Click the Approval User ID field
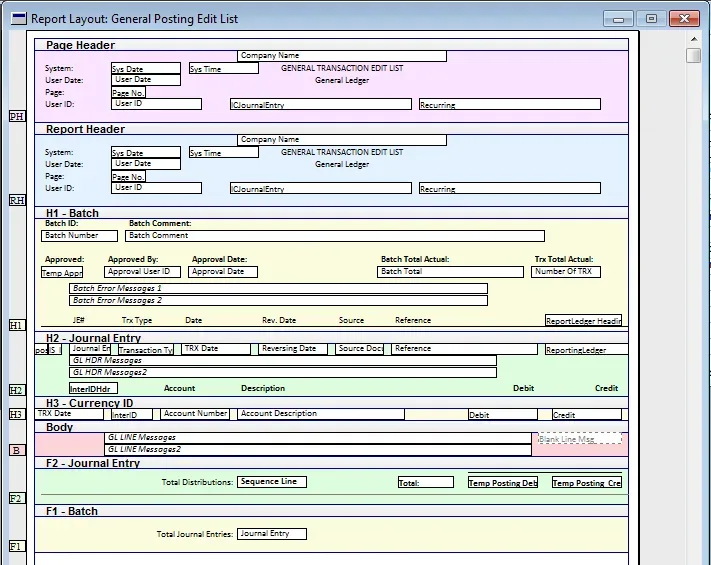The width and height of the screenshot is (711, 565). 143,272
